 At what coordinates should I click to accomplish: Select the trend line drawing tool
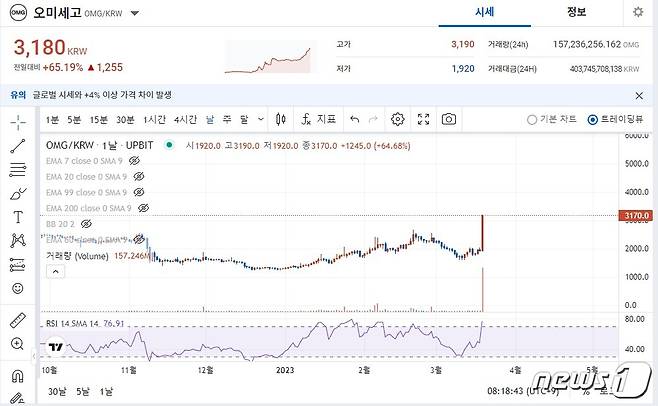click(18, 146)
